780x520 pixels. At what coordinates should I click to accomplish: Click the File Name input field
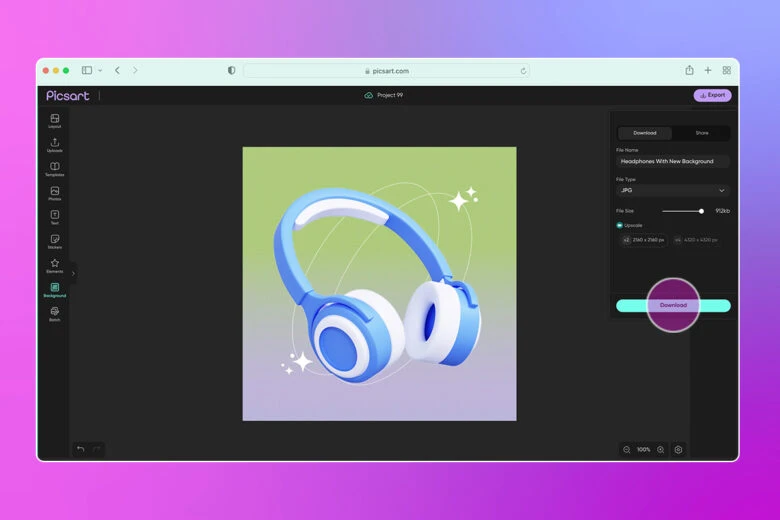click(x=672, y=161)
